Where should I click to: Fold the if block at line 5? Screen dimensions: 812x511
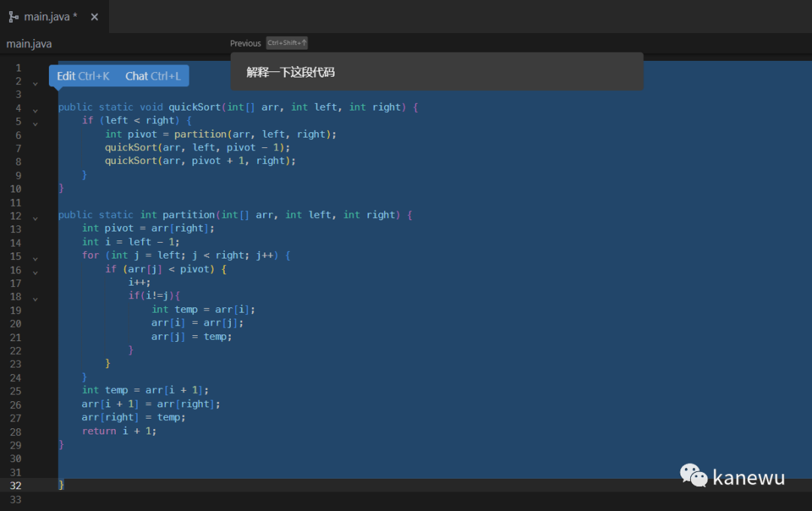point(35,123)
